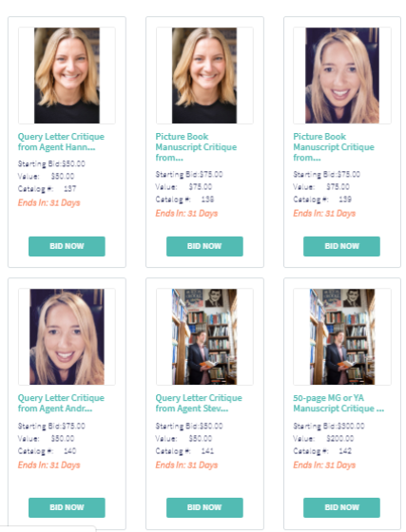The width and height of the screenshot is (406, 532).
Task: Open the catalog item 138 photo thumbnail
Action: pos(204,75)
